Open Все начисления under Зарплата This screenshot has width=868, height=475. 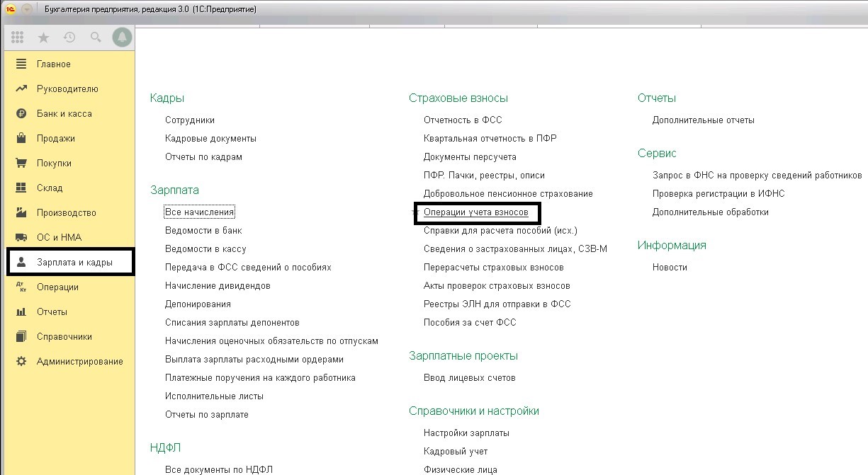199,212
